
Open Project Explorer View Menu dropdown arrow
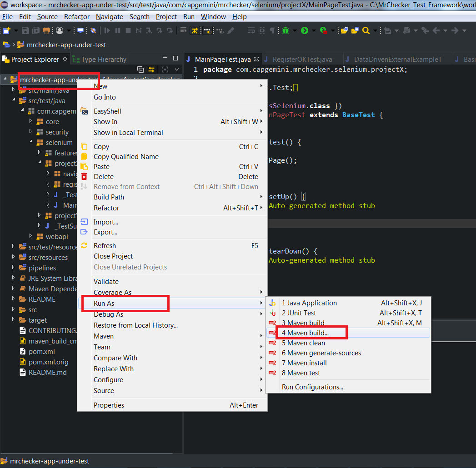(177, 70)
